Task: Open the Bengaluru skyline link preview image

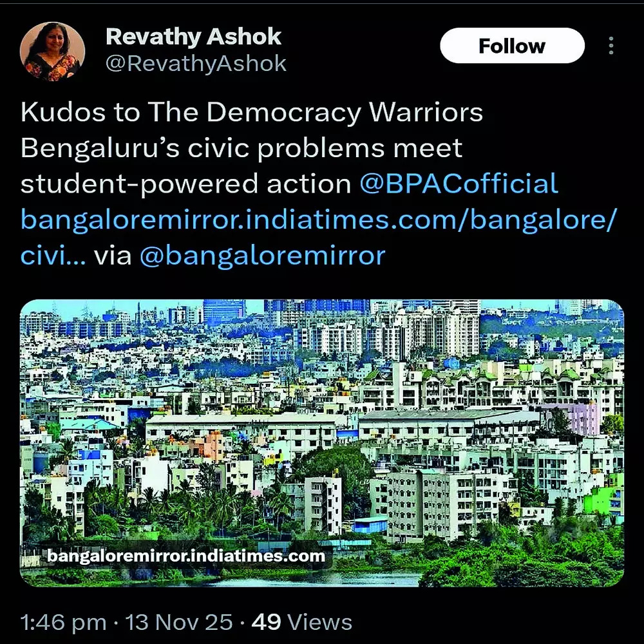Action: [x=322, y=443]
